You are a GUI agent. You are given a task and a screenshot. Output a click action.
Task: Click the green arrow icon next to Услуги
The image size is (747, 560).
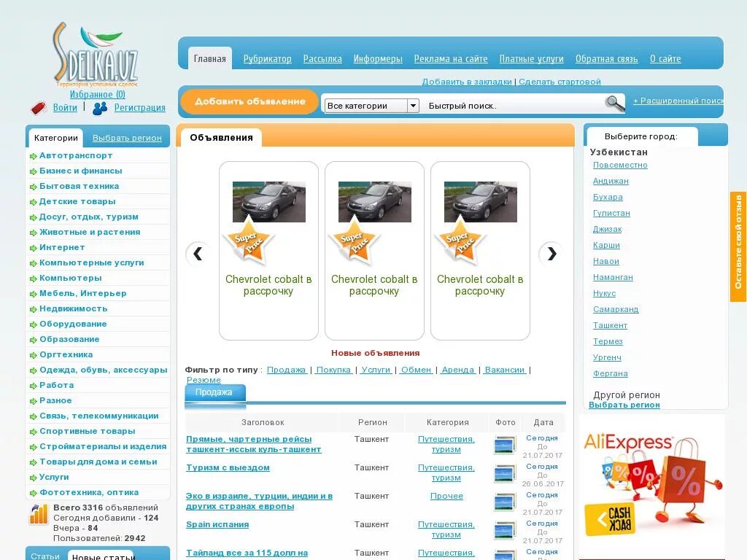[x=34, y=478]
